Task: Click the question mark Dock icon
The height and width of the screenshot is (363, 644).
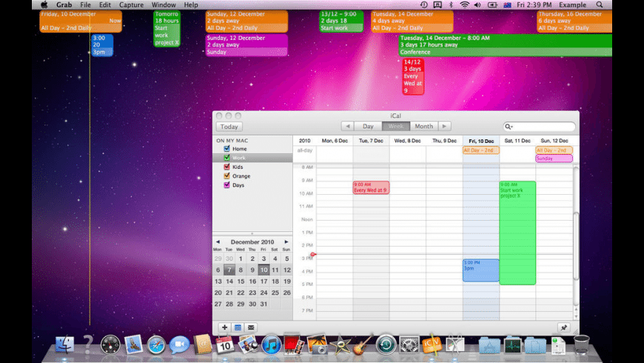Action: coord(87,344)
